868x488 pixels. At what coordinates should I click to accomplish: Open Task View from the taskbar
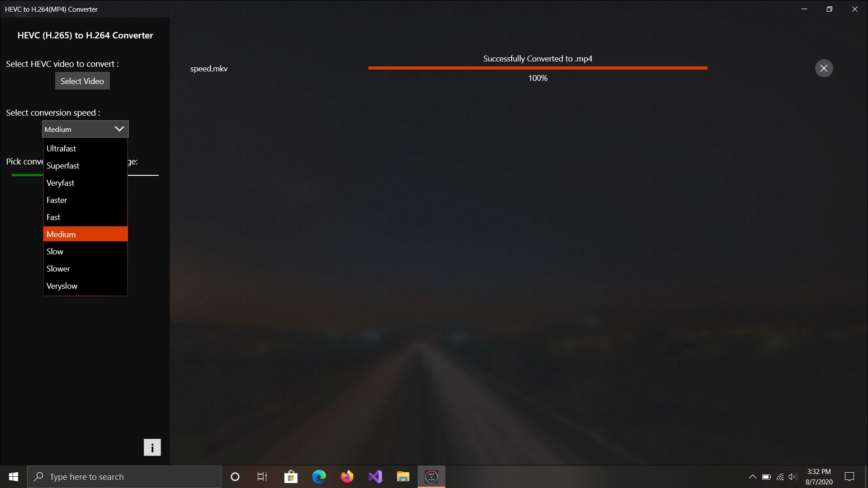coord(262,476)
